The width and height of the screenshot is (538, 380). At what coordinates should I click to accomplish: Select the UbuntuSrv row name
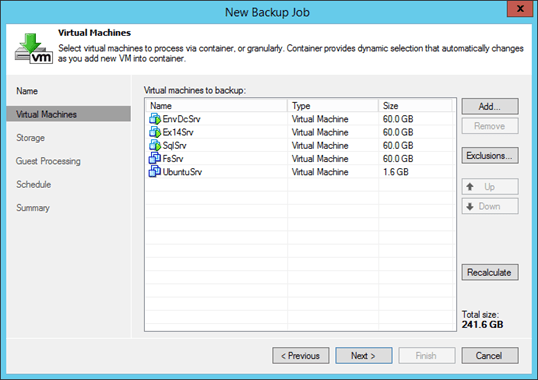tap(182, 172)
